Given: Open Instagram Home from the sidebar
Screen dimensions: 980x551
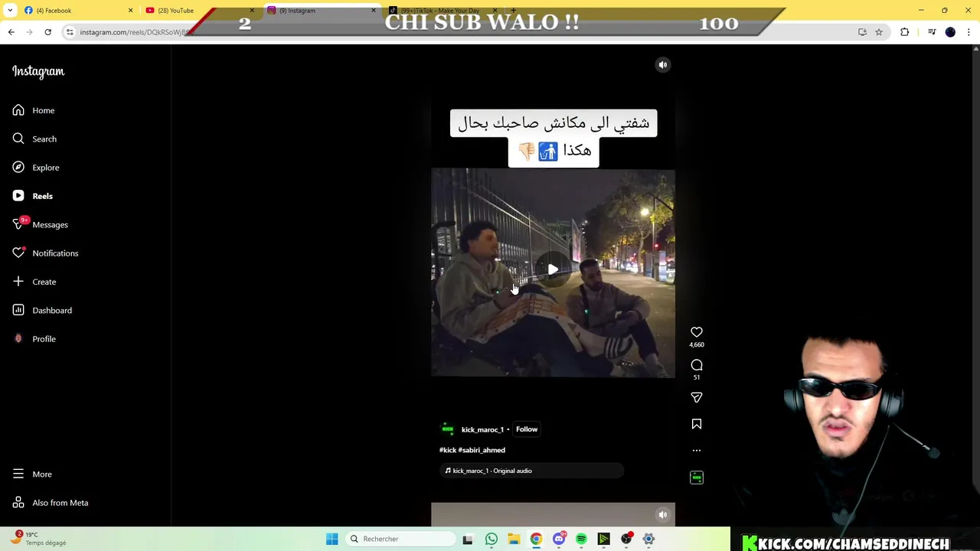Looking at the screenshot, I should click(34, 110).
